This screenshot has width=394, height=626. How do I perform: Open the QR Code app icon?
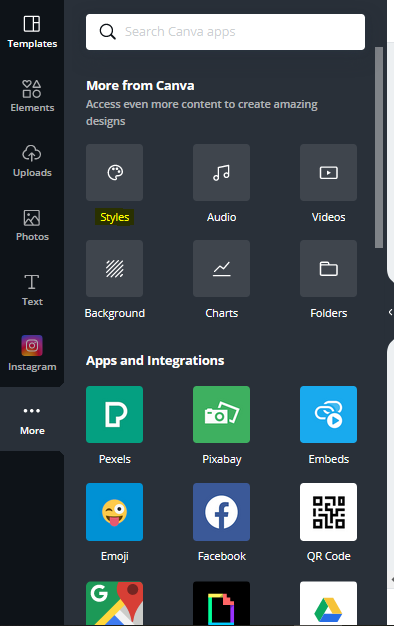pyautogui.click(x=329, y=512)
